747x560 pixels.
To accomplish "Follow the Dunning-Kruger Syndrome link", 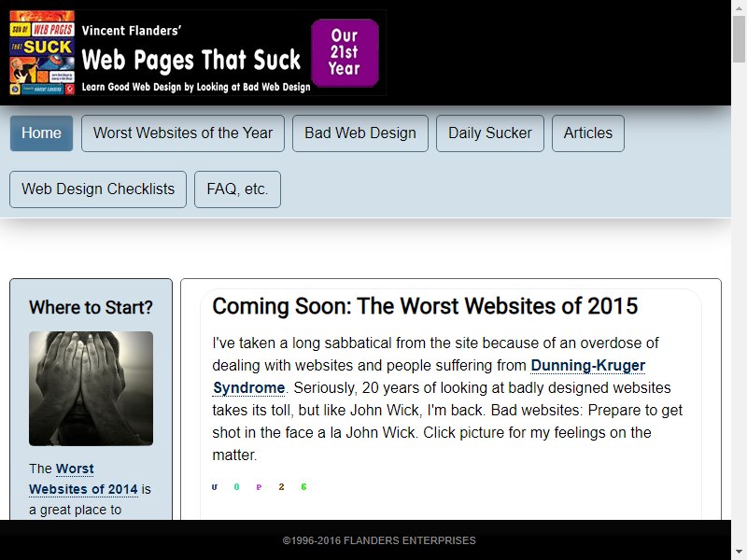I will [588, 366].
